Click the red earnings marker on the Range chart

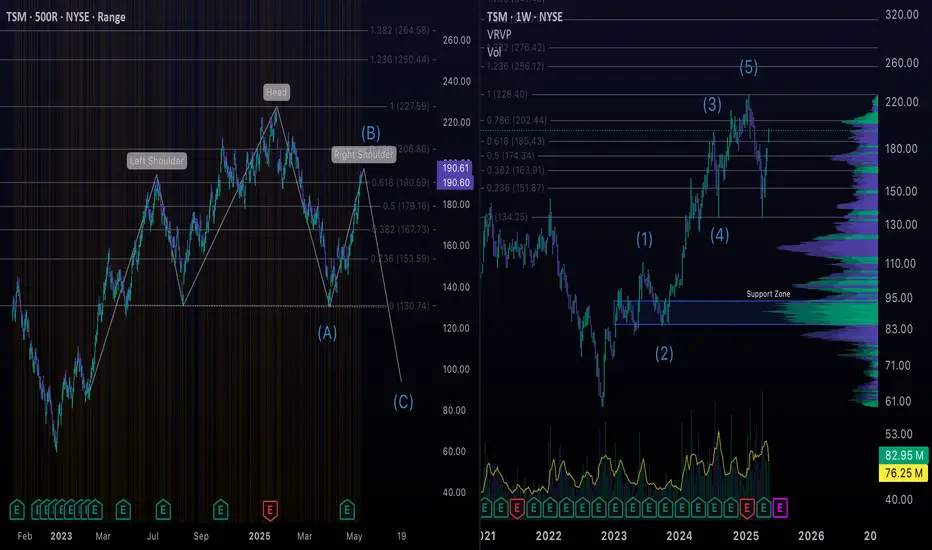[270, 510]
